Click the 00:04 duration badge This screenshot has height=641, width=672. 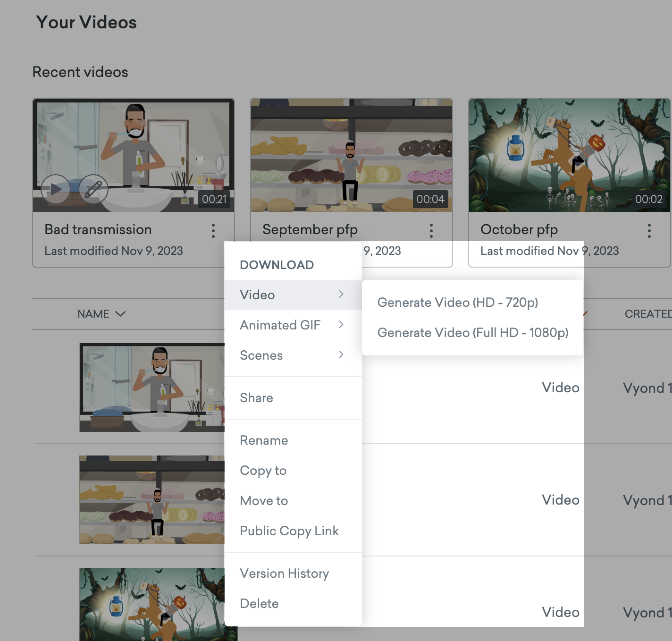(x=430, y=199)
